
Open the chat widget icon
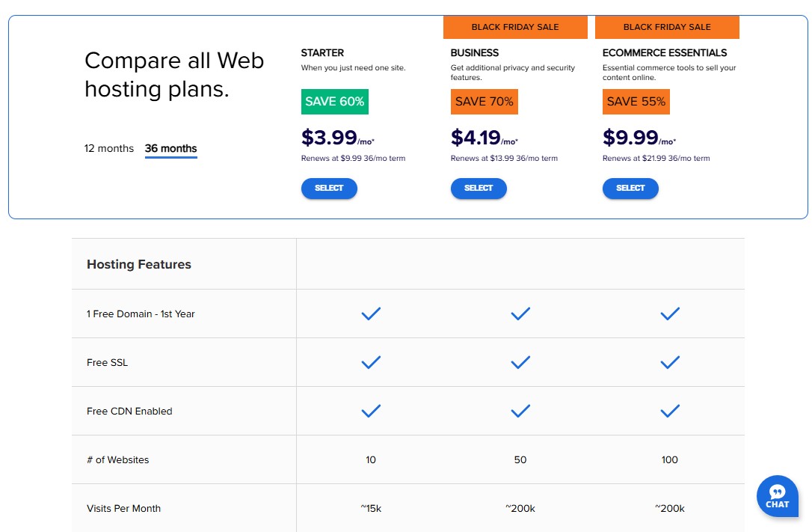point(778,496)
